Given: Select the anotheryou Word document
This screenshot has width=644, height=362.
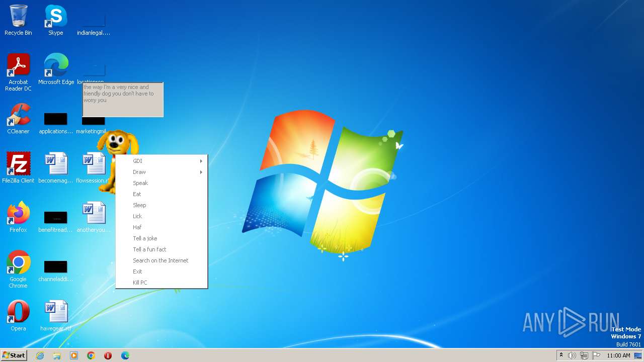Looking at the screenshot, I should (94, 217).
